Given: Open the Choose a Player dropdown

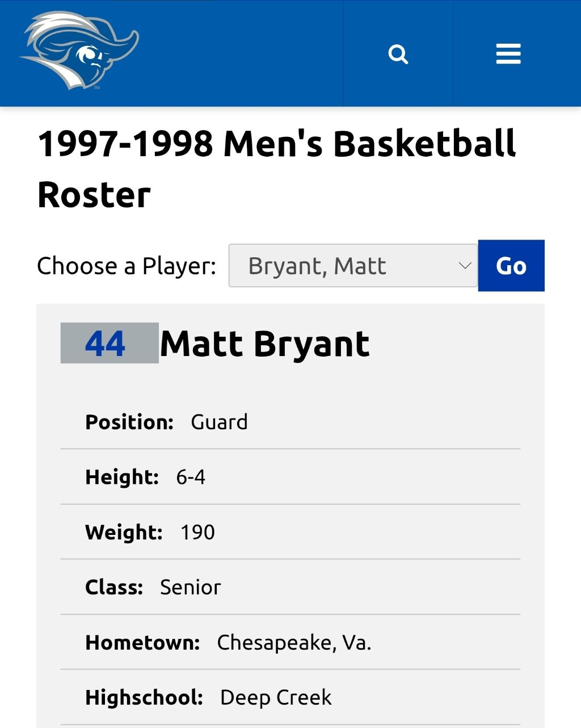Looking at the screenshot, I should pyautogui.click(x=353, y=266).
